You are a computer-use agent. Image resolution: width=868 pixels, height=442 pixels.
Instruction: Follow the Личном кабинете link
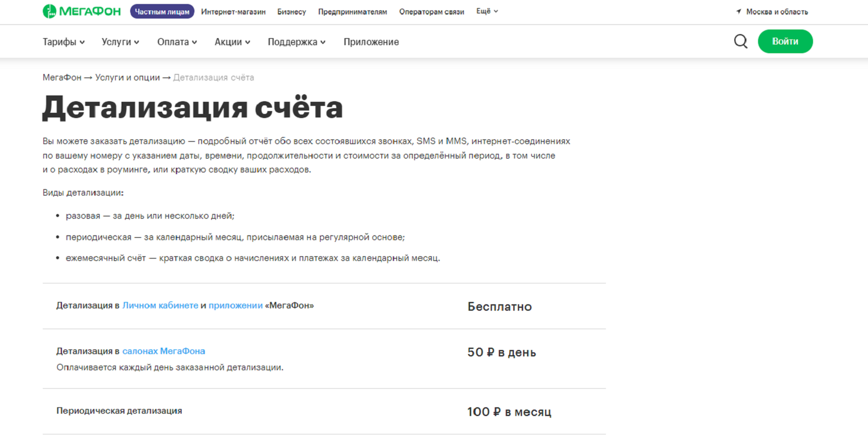click(160, 305)
